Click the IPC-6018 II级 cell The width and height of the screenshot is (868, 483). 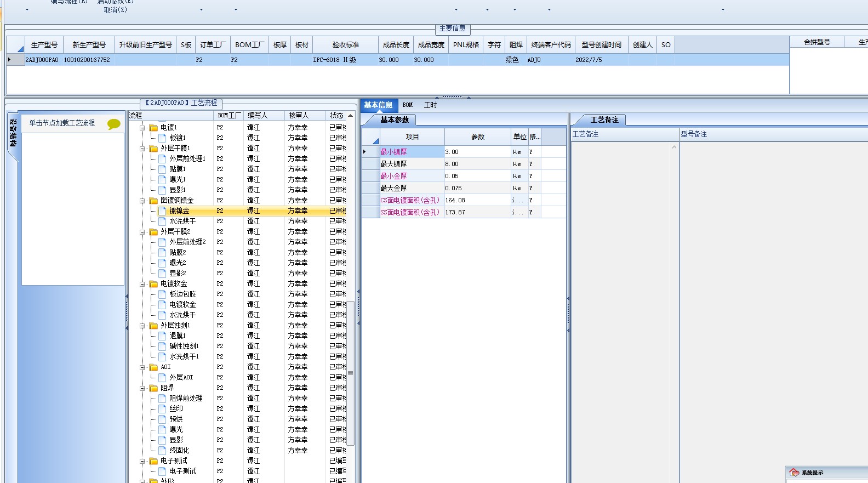tap(345, 60)
